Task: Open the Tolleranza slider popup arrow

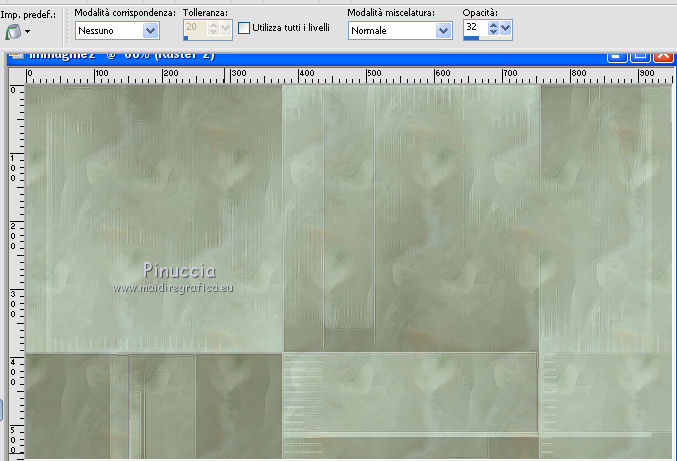Action: coord(225,28)
